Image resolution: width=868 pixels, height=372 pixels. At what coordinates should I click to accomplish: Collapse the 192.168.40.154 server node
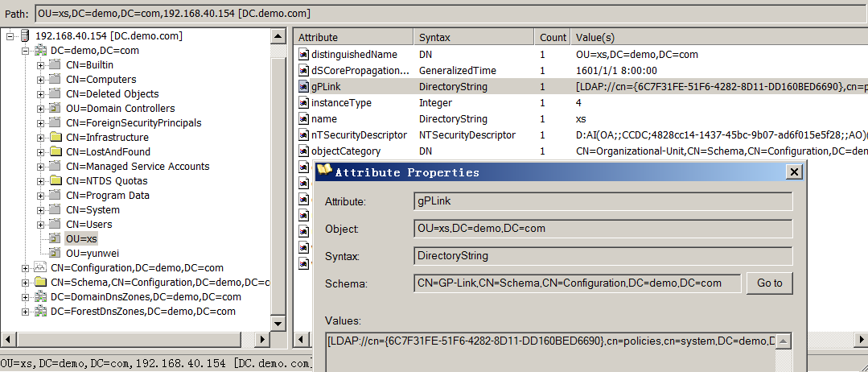pos(10,36)
